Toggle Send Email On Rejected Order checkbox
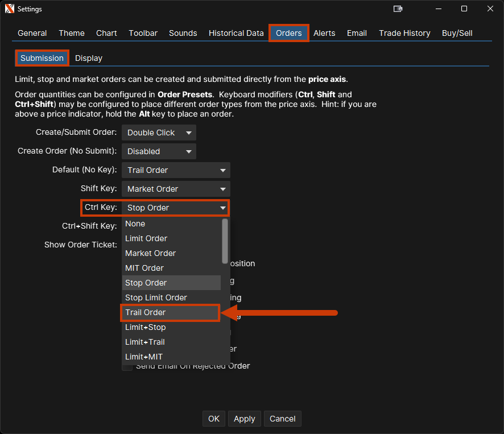The height and width of the screenshot is (434, 504). point(127,367)
